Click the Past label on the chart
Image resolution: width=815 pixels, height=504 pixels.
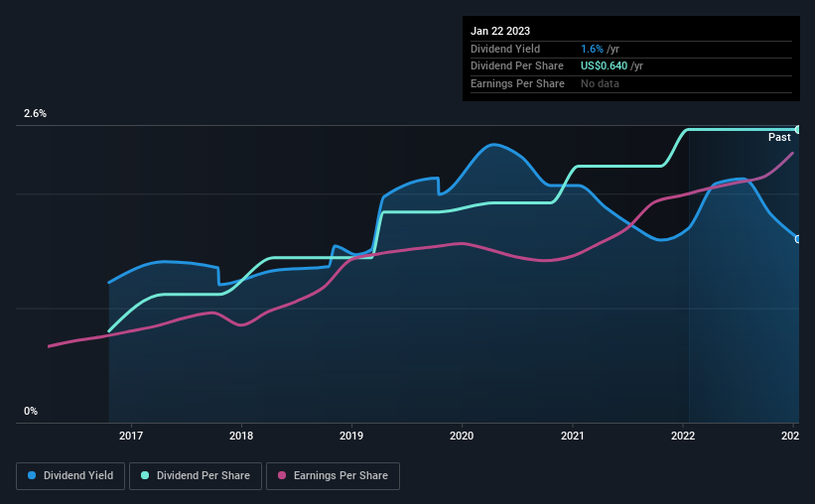(x=779, y=137)
